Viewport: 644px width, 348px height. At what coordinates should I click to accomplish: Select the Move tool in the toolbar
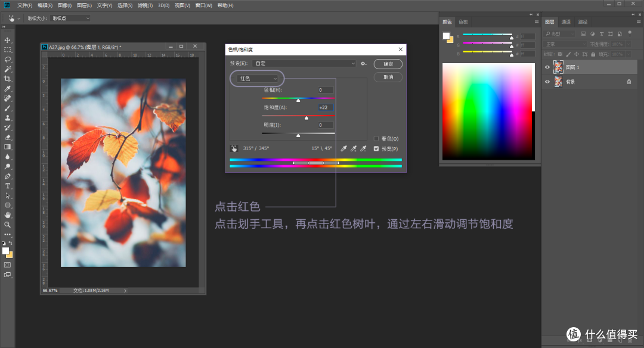pos(8,41)
